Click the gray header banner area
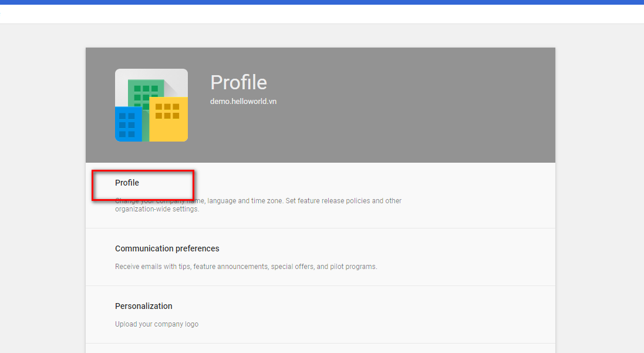 click(370, 105)
